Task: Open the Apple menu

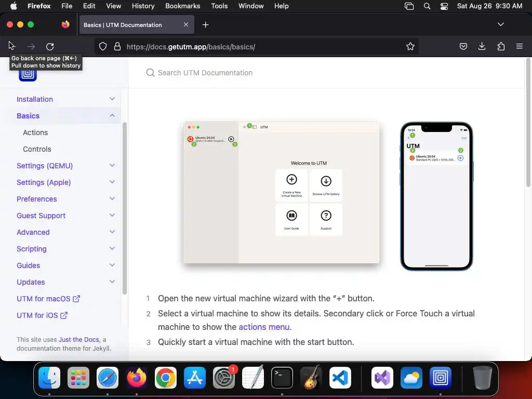Action: tap(13, 6)
